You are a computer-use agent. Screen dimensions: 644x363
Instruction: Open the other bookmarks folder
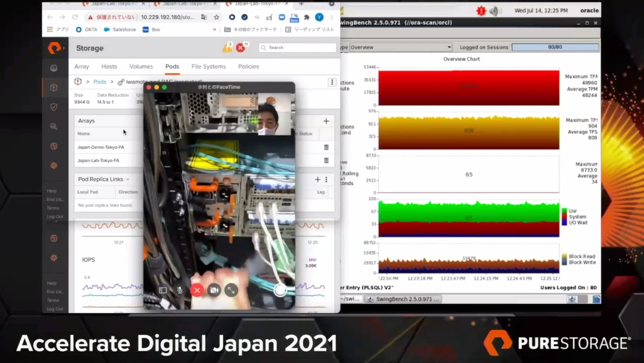click(250, 29)
